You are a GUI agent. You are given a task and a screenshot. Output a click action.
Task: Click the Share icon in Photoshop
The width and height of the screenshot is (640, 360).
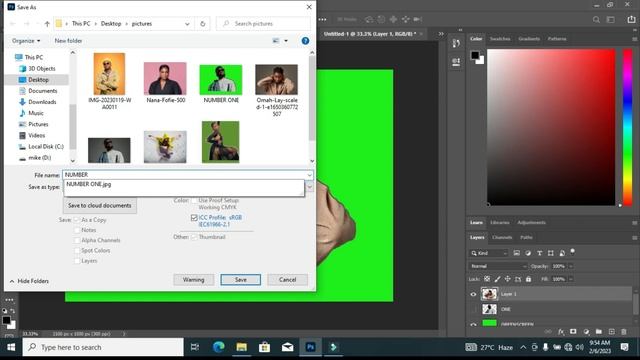coord(631,19)
